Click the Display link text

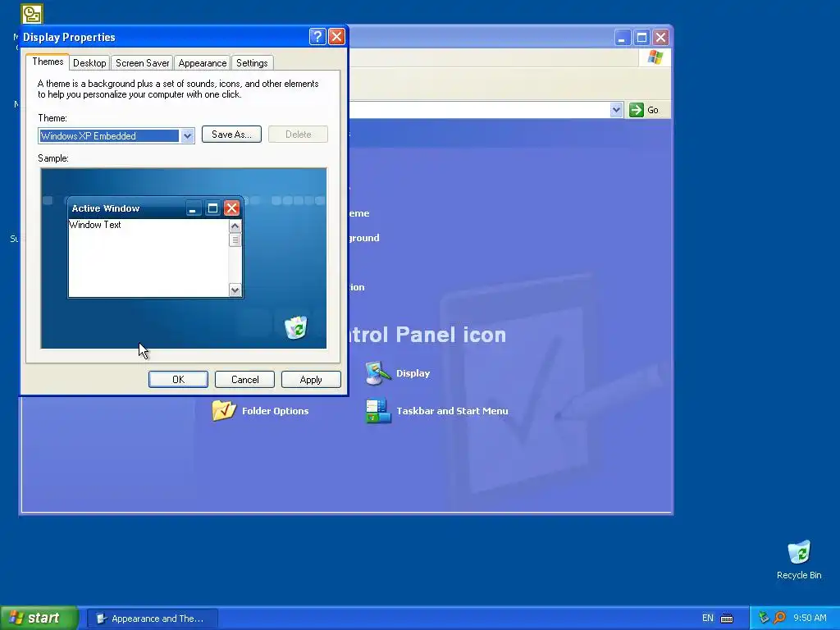point(413,373)
